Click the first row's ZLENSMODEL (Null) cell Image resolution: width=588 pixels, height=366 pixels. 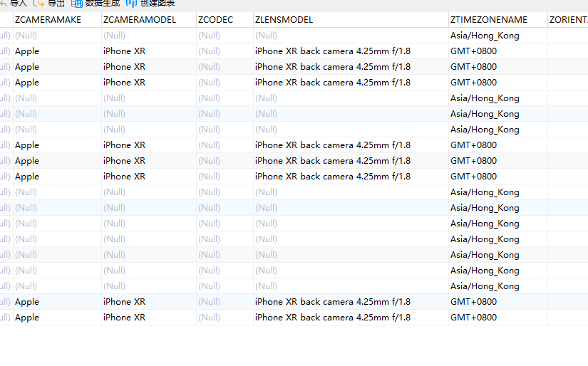click(351, 36)
